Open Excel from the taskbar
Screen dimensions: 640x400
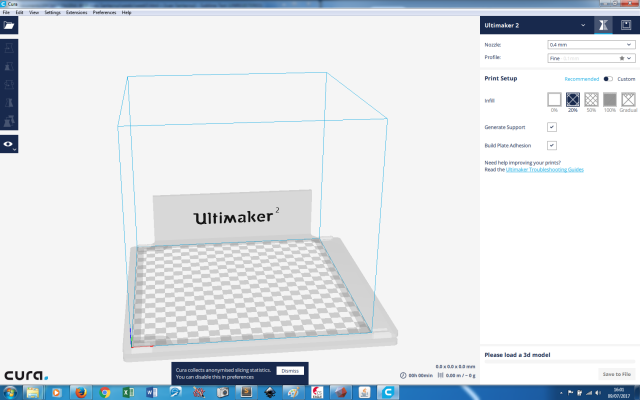(128, 393)
